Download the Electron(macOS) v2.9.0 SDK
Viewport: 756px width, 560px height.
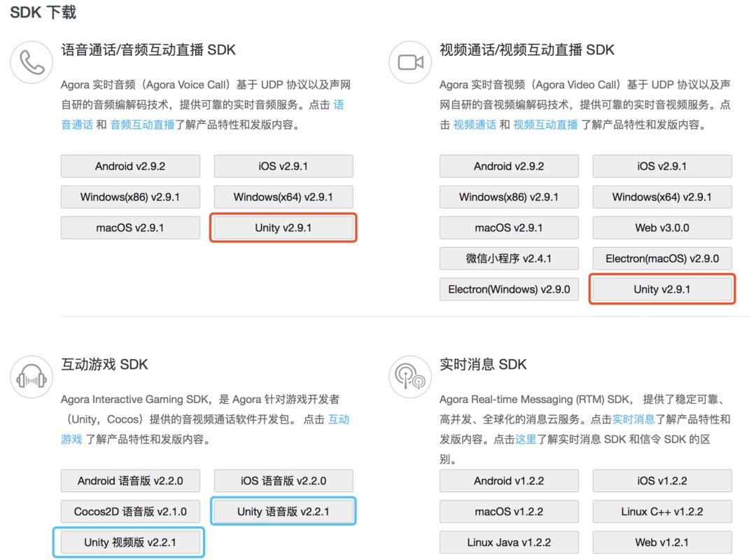pos(662,258)
